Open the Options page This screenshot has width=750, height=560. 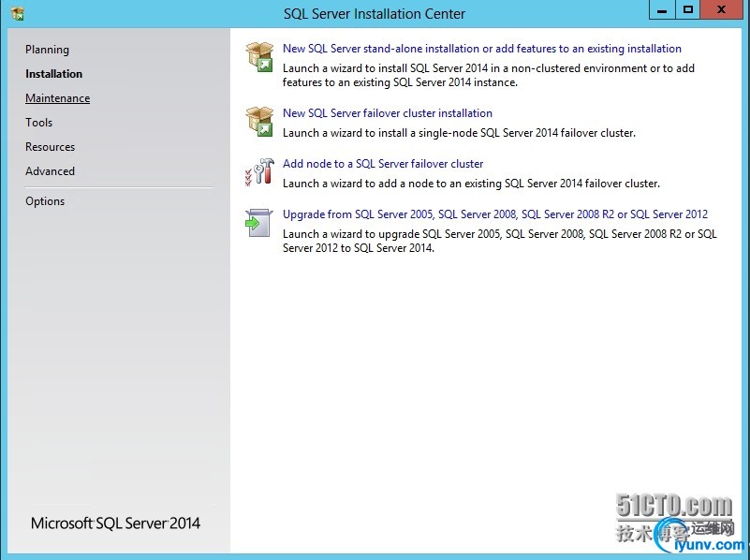(45, 201)
